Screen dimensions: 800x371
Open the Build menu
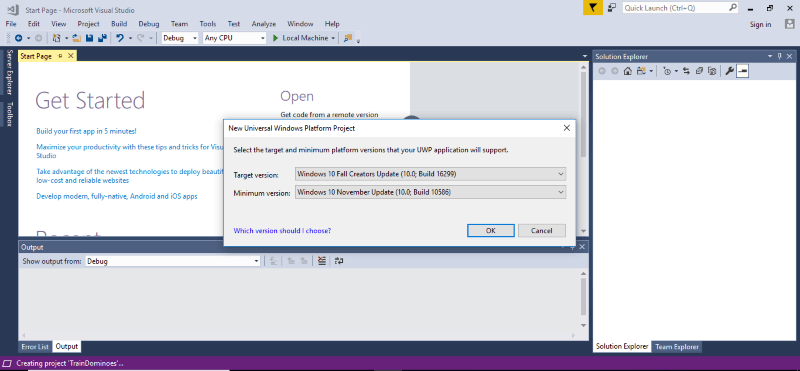(119, 23)
